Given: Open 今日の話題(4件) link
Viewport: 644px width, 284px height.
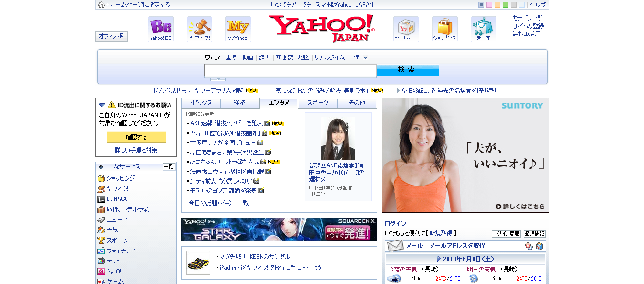Looking at the screenshot, I should (210, 203).
